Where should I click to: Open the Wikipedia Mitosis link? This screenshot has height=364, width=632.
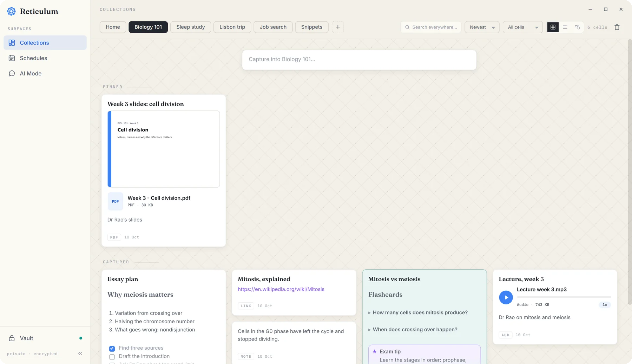pos(281,289)
